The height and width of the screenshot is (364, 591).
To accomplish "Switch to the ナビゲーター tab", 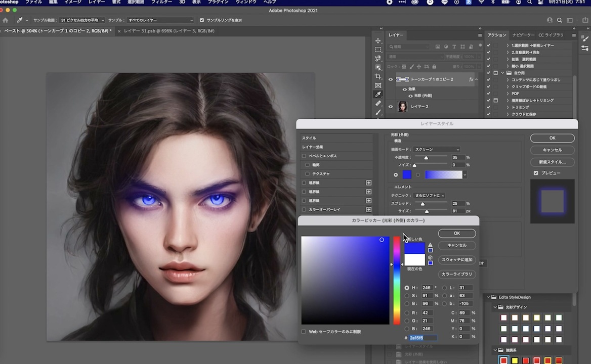I will pyautogui.click(x=523, y=35).
